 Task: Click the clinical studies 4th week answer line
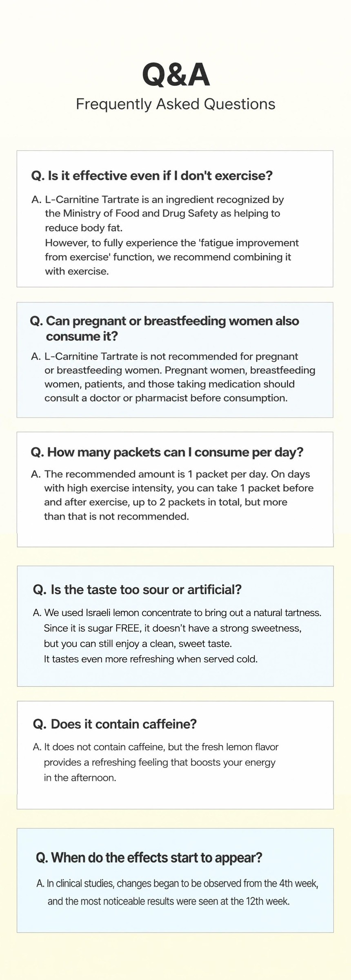point(178,884)
